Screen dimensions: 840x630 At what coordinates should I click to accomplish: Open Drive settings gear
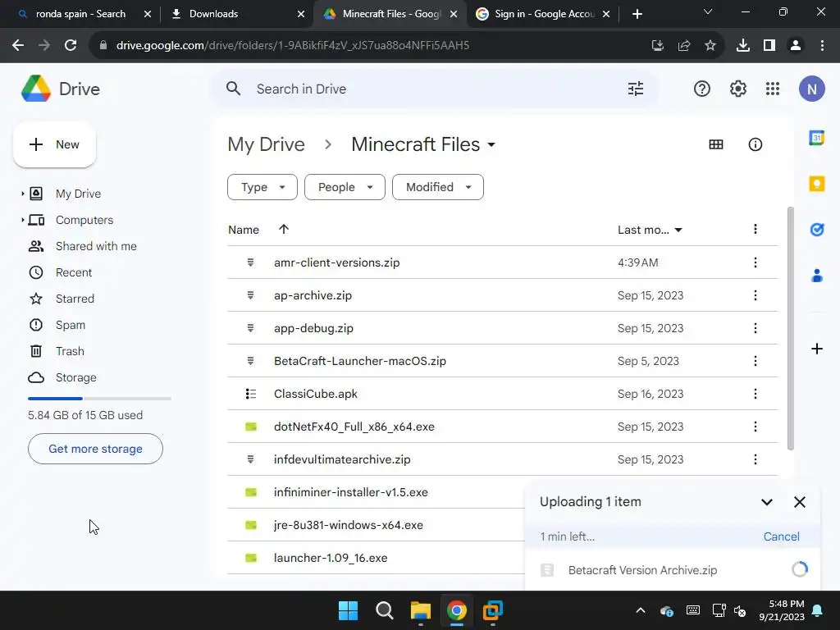[737, 89]
